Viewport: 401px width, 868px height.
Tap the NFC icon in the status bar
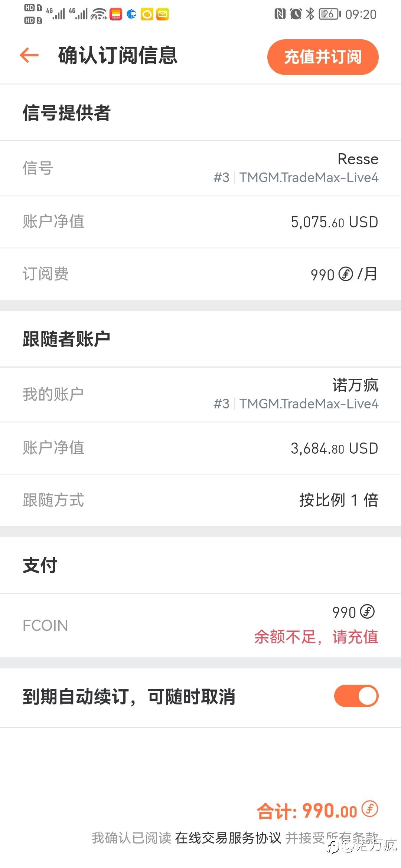click(x=280, y=14)
